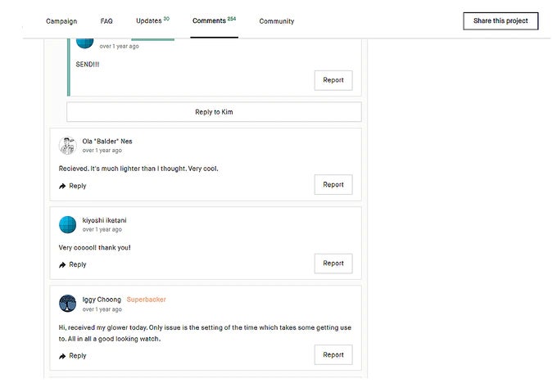557x392 pixels.
Task: Click the Reply to Kim button
Action: pos(214,112)
